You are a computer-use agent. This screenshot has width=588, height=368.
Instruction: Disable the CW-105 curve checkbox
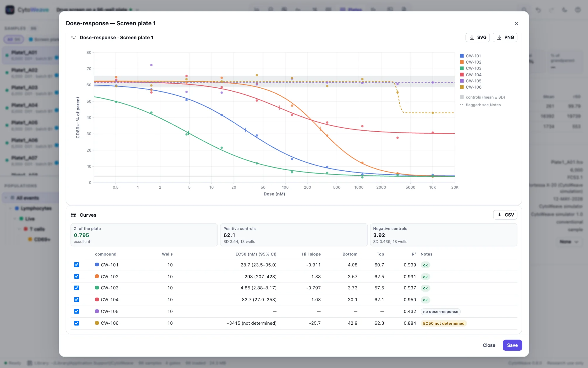tap(76, 311)
